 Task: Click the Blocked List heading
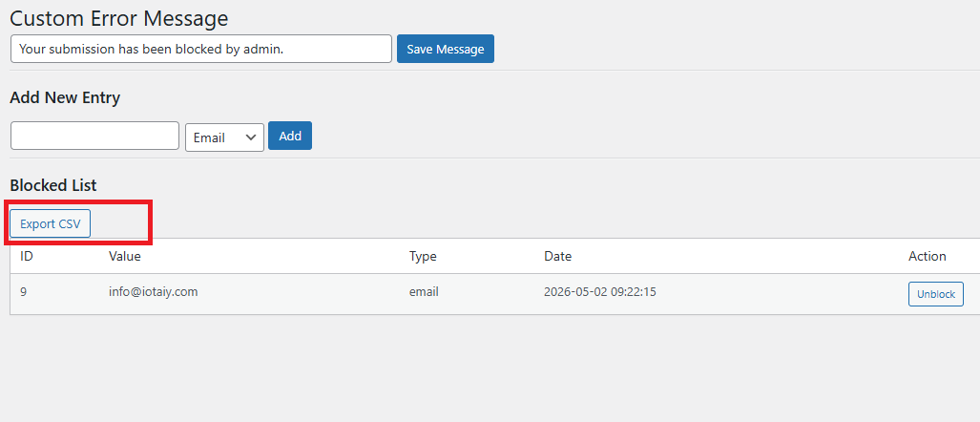click(x=53, y=185)
